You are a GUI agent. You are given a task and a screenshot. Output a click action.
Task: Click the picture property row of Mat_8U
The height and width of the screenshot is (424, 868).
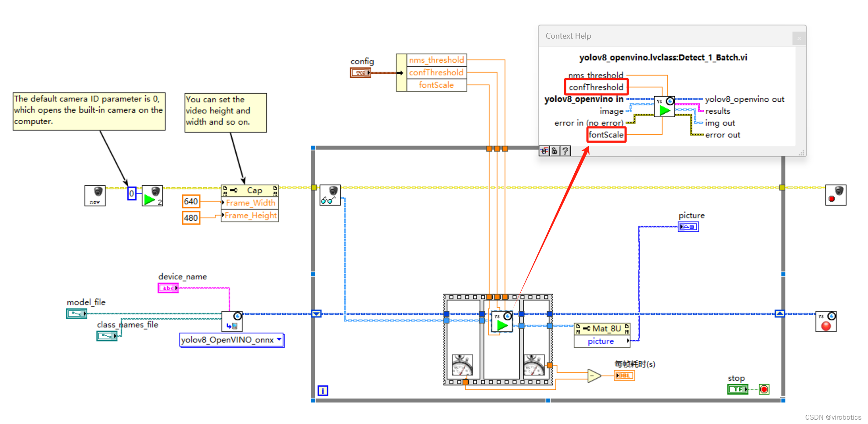click(x=602, y=341)
